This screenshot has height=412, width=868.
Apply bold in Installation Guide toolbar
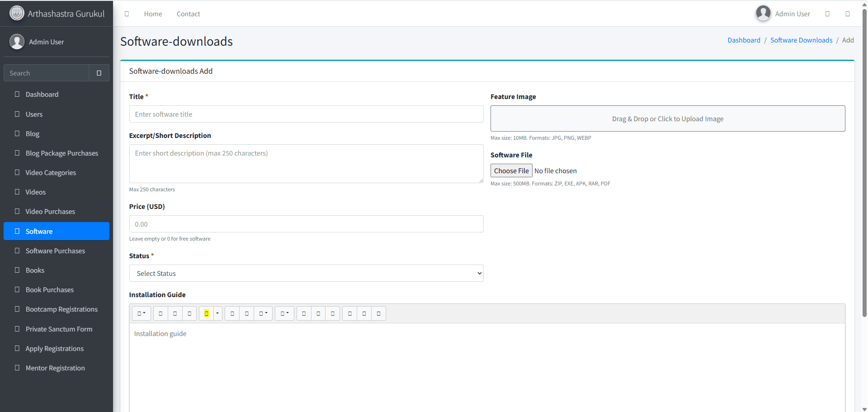click(160, 313)
